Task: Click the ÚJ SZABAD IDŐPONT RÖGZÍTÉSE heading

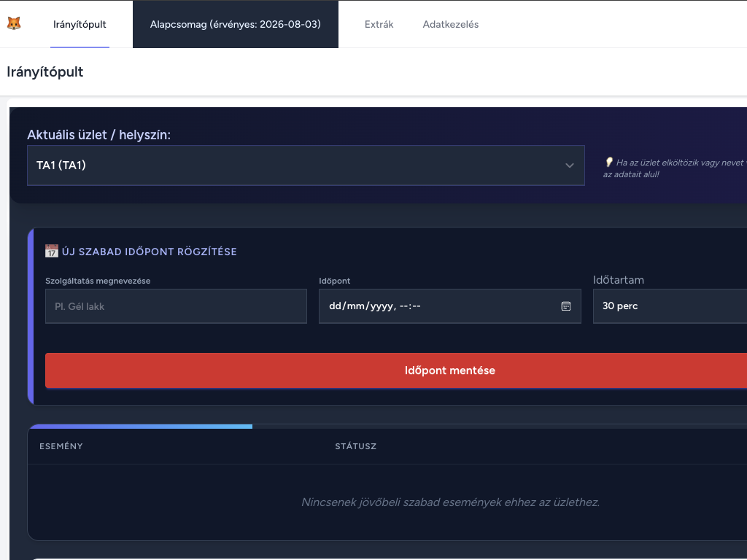Action: (149, 252)
